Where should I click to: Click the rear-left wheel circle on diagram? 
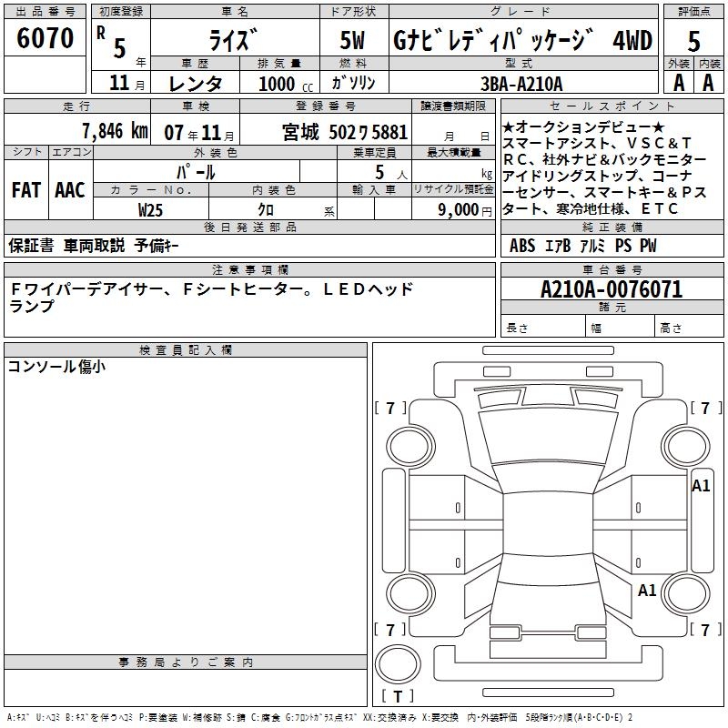pyautogui.click(x=410, y=593)
